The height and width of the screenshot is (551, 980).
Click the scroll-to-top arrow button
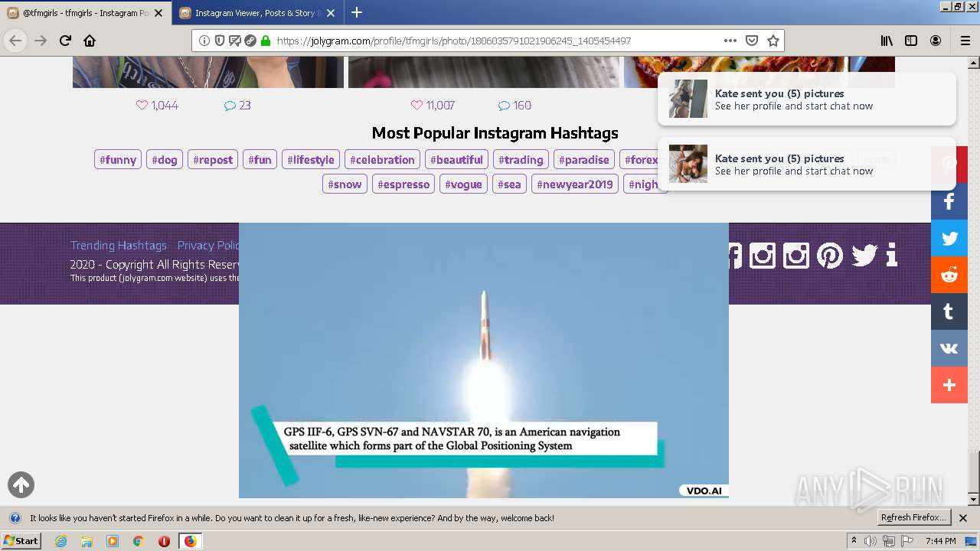pyautogui.click(x=21, y=484)
